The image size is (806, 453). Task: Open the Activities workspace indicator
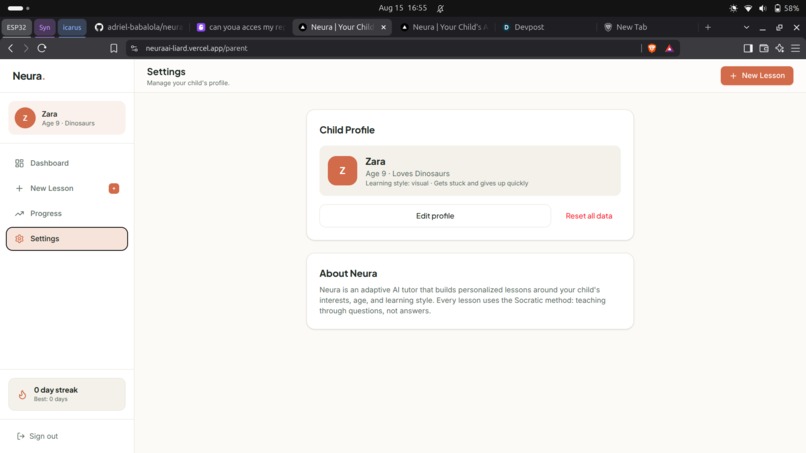click(19, 8)
